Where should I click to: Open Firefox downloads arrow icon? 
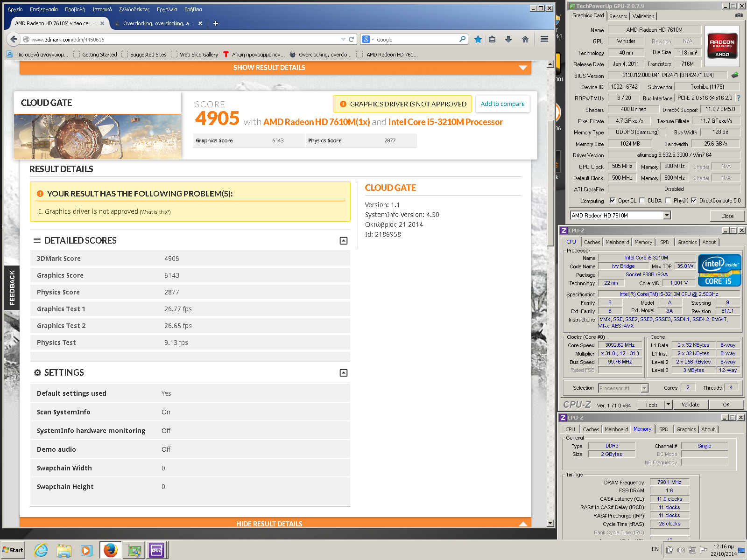click(508, 39)
